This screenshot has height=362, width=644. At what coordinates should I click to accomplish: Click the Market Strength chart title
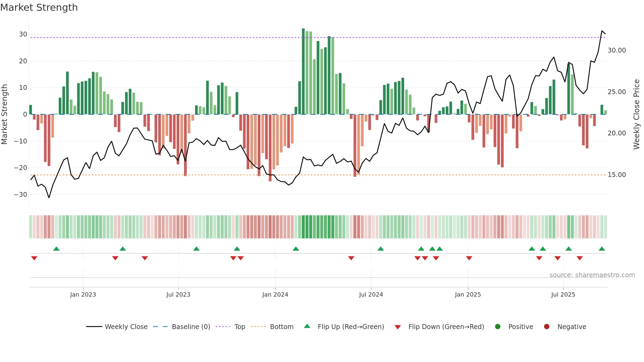(x=39, y=8)
